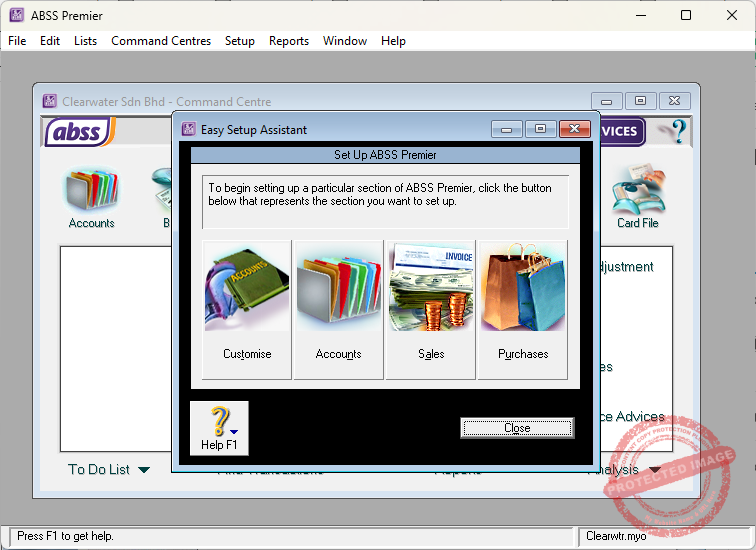Minimize the Easy Setup Assistant window

506,129
